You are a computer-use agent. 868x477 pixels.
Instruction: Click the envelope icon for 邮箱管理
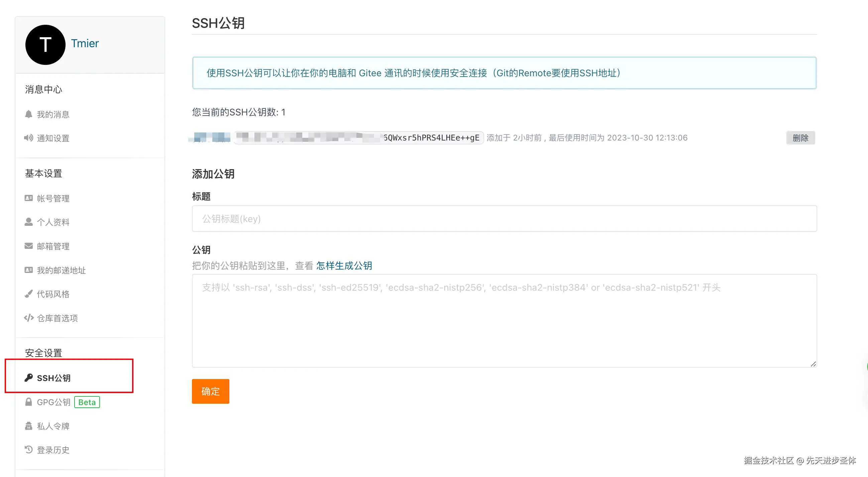click(29, 246)
